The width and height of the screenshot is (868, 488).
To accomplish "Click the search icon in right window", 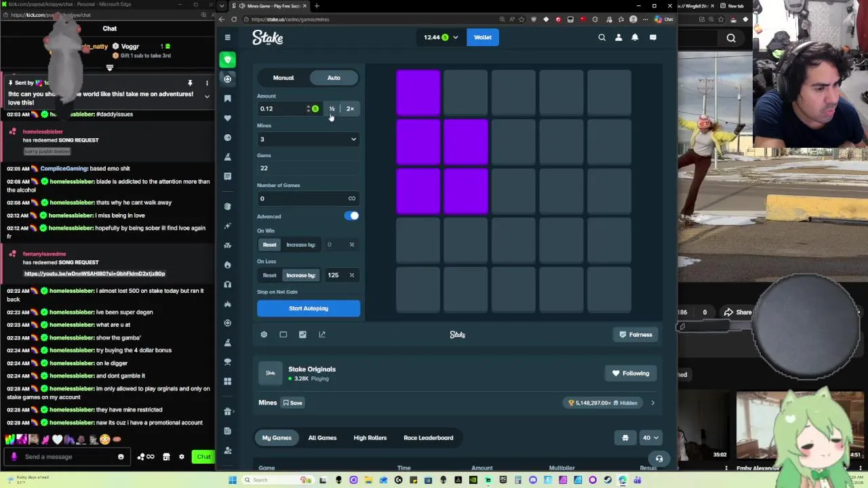I will pyautogui.click(x=731, y=38).
